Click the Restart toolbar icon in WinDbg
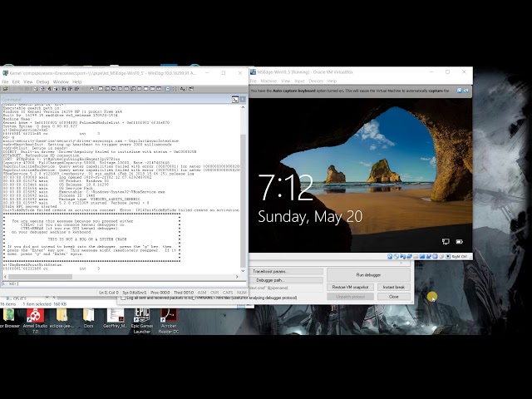The height and width of the screenshot is (399, 532). 42,89
